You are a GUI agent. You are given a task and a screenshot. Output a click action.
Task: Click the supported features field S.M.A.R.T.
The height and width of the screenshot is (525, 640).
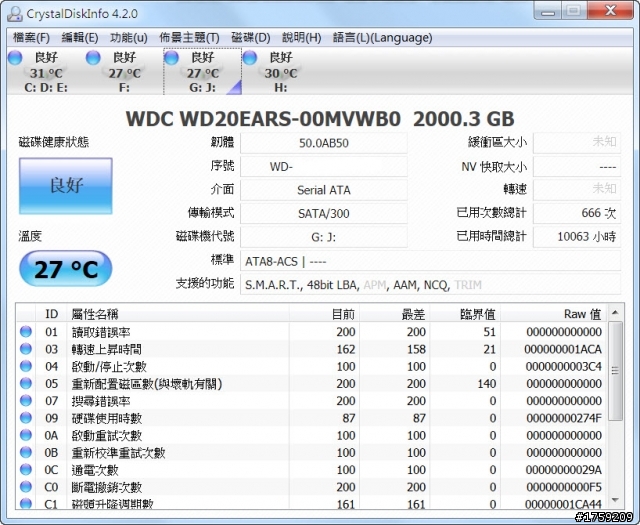click(431, 285)
